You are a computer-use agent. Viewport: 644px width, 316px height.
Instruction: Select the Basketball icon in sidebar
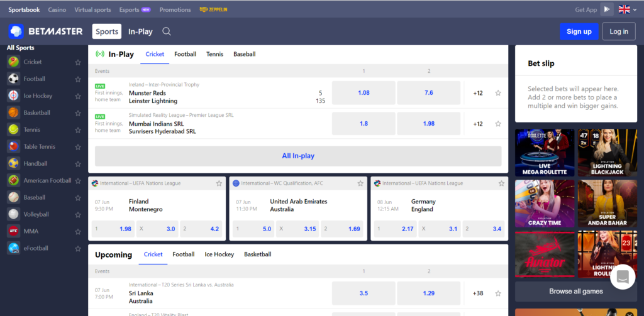point(14,112)
